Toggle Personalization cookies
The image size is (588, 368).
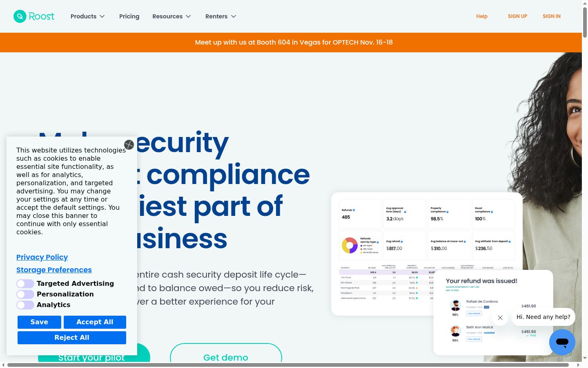[25, 294]
